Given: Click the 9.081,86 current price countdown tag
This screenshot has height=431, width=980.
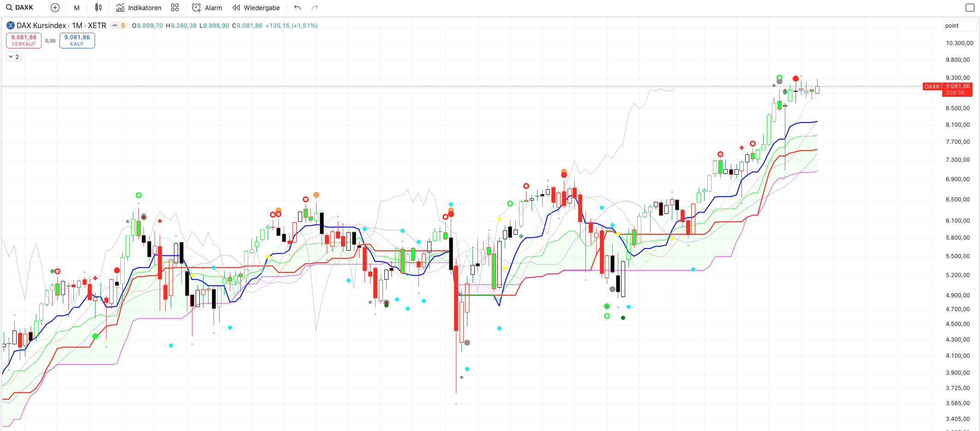Looking at the screenshot, I should (x=957, y=89).
